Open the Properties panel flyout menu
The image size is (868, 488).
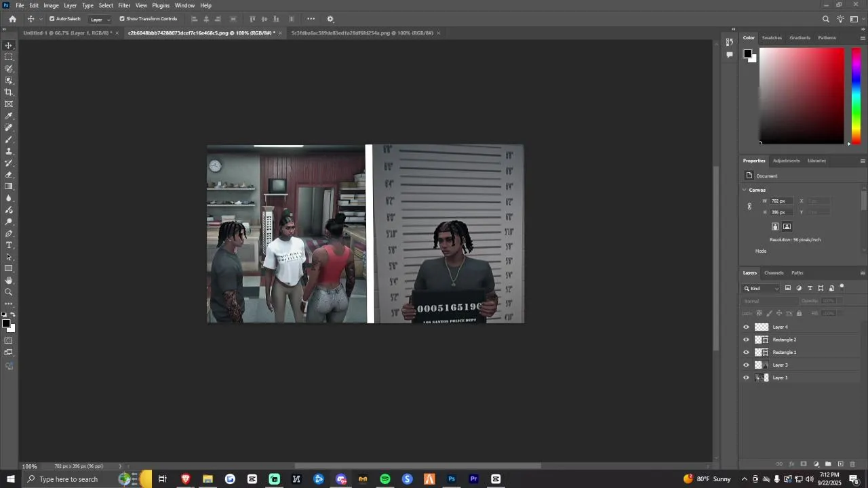[x=863, y=161]
